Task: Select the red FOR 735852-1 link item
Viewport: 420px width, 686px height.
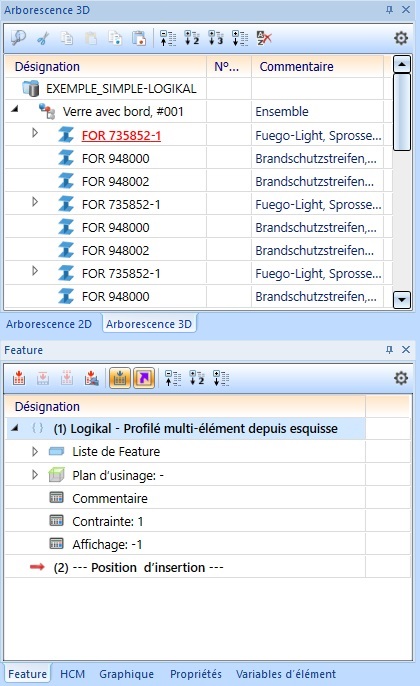Action: (121, 136)
